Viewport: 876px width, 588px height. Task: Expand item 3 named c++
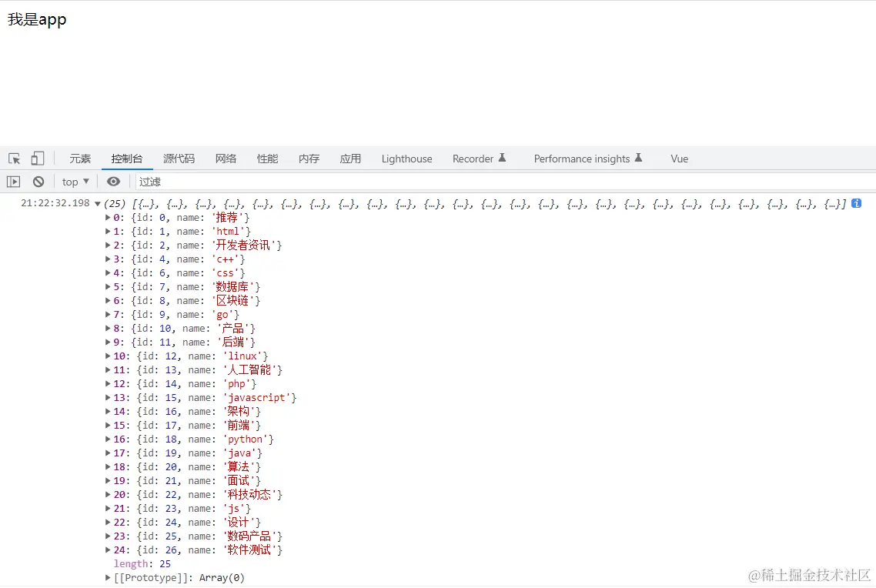click(108, 259)
